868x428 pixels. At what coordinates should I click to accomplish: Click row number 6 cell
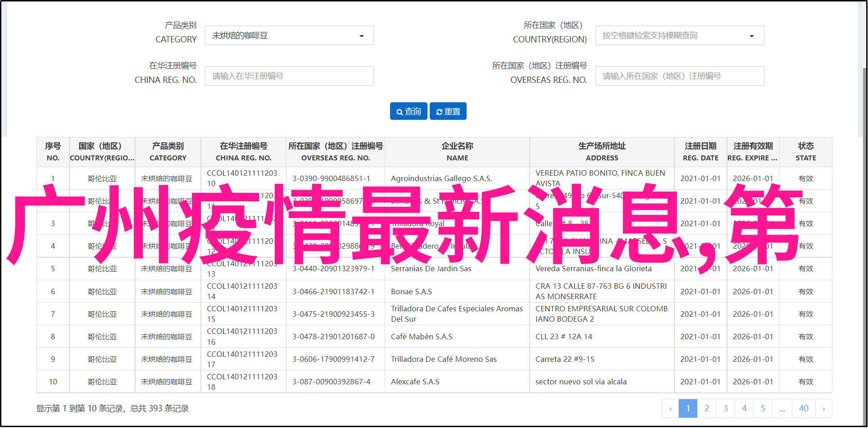(x=53, y=291)
